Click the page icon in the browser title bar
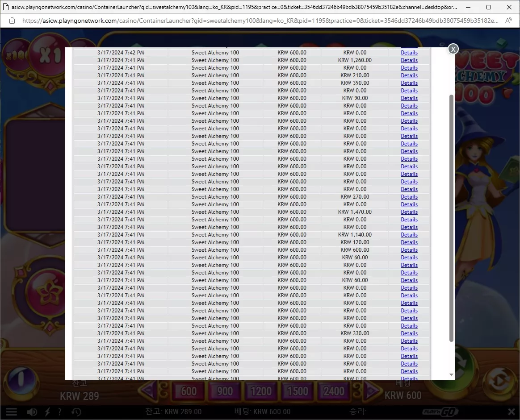 (6, 7)
